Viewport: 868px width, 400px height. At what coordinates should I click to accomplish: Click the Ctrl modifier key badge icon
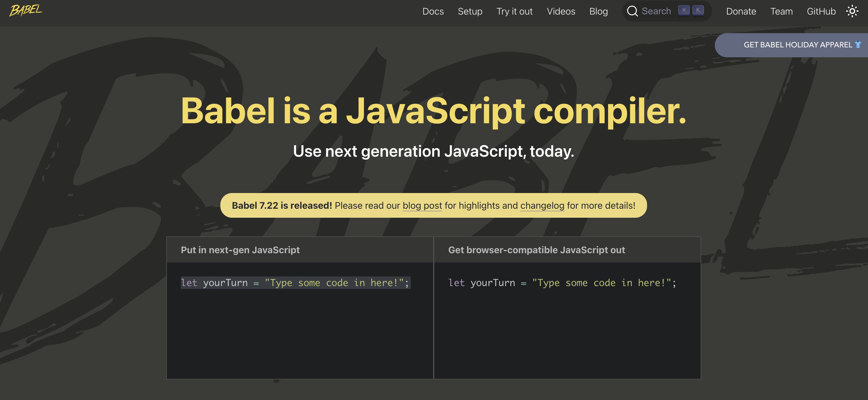click(684, 10)
